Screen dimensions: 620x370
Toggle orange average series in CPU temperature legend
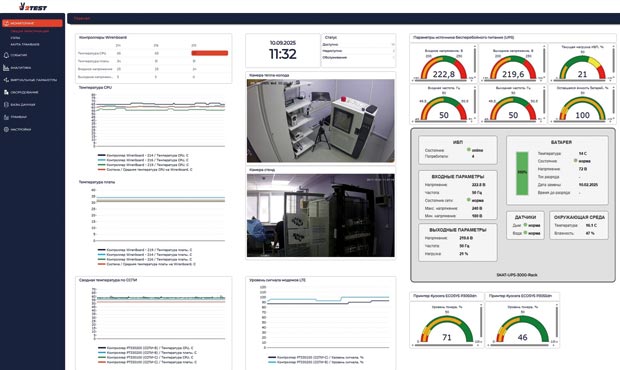click(x=145, y=170)
